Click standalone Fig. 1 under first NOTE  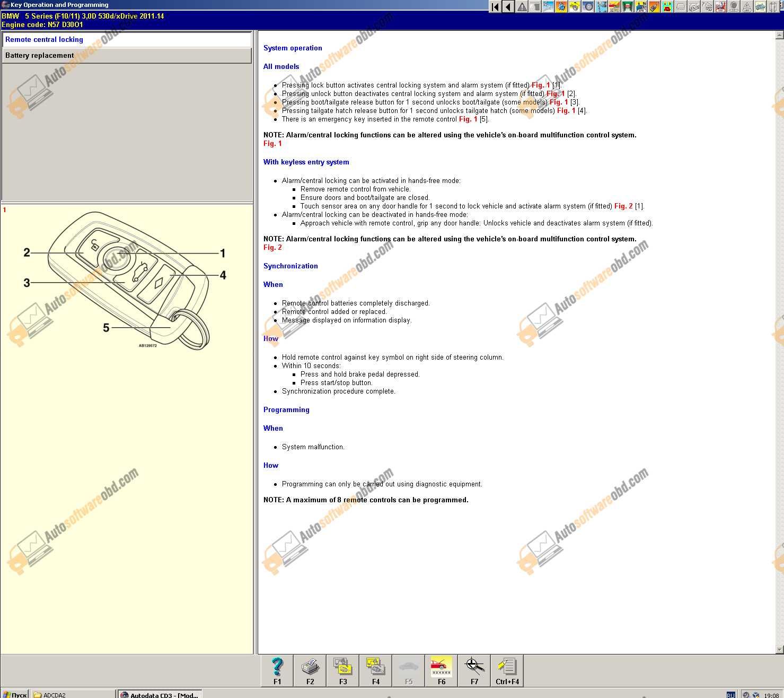coord(272,143)
